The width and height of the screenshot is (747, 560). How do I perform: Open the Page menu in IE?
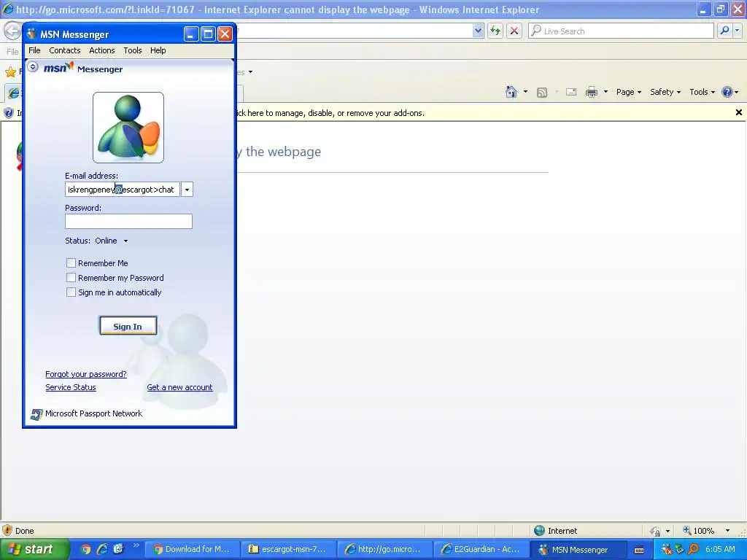[x=629, y=92]
